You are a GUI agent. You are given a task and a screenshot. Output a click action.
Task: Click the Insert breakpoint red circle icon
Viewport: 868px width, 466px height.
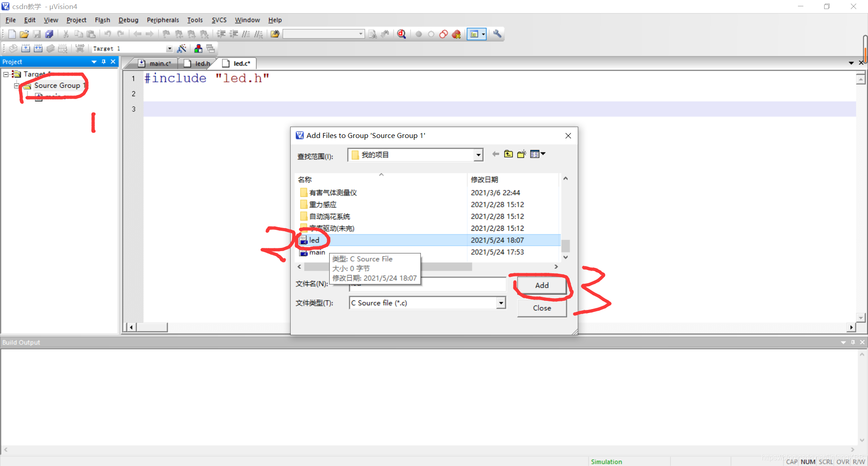point(419,34)
